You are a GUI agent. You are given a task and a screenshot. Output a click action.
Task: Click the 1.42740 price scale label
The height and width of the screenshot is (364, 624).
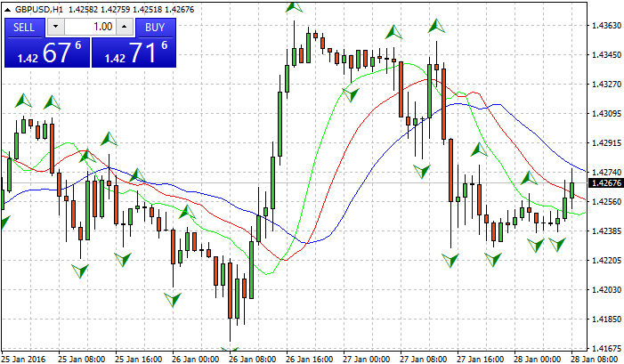pos(606,173)
